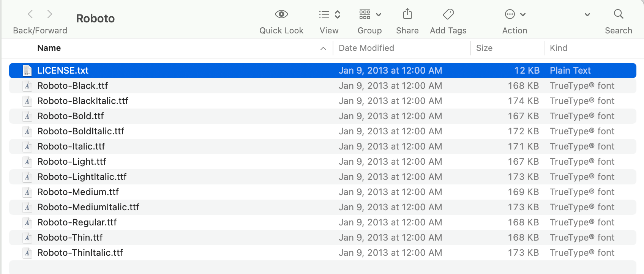644x274 pixels.
Task: Click the Roboto-Light.ttf font icon
Action: click(27, 162)
